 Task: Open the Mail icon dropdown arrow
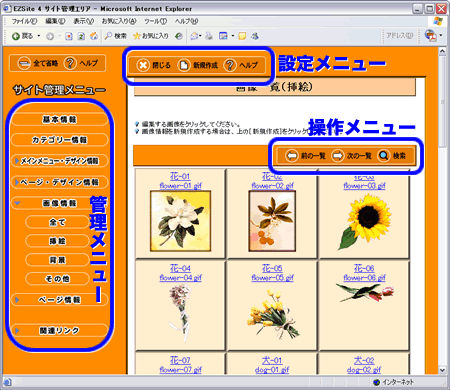coord(200,36)
